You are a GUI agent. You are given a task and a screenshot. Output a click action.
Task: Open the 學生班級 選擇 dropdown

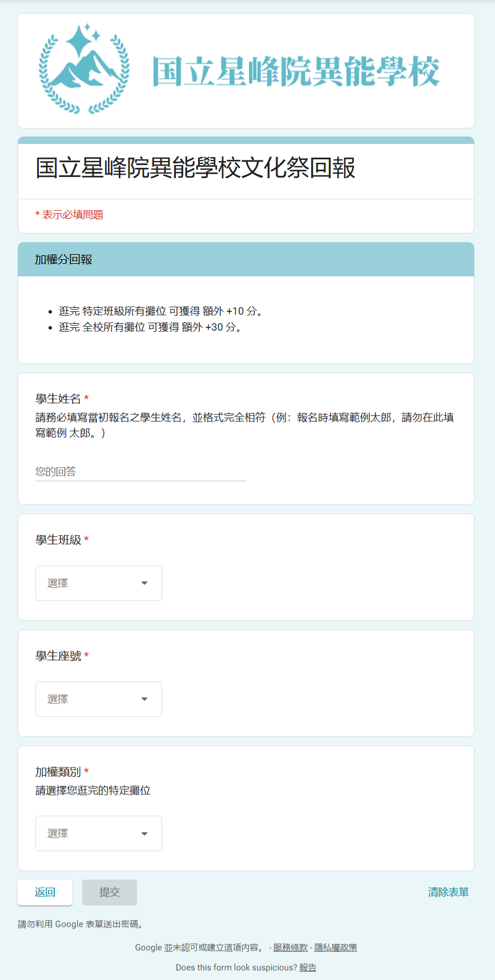click(99, 583)
